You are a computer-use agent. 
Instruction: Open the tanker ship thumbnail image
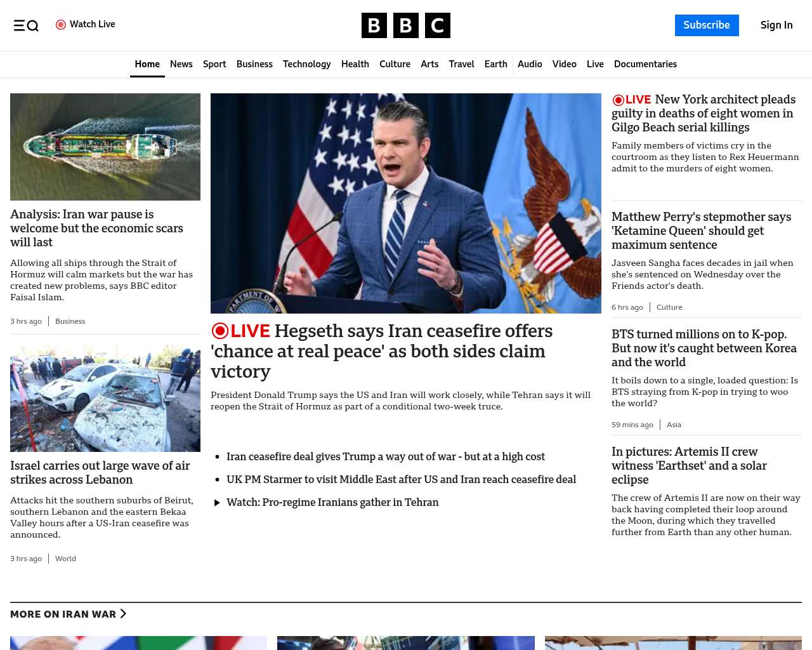click(x=105, y=147)
